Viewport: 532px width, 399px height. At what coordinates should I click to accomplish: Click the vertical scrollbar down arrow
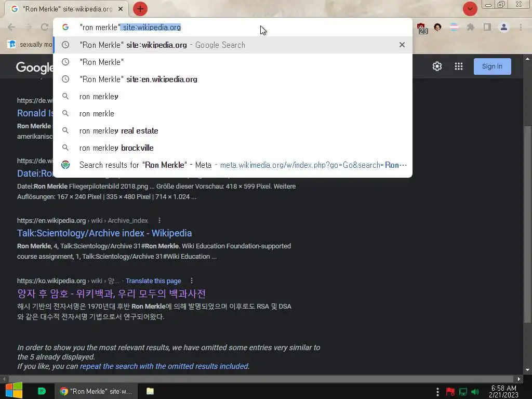tap(527, 370)
